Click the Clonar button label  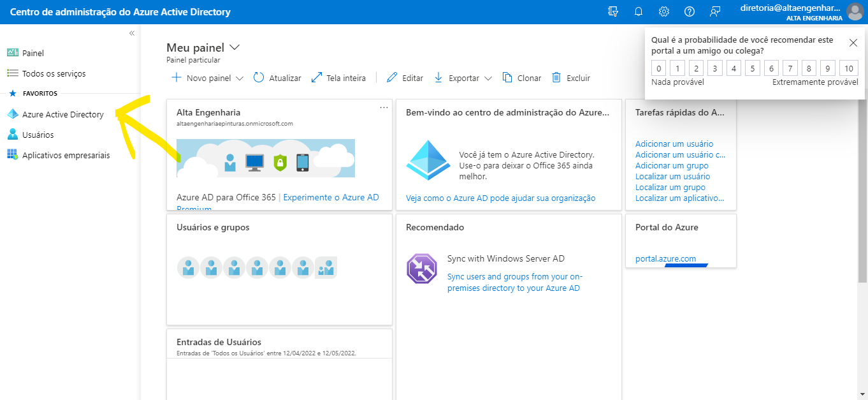pyautogui.click(x=529, y=78)
